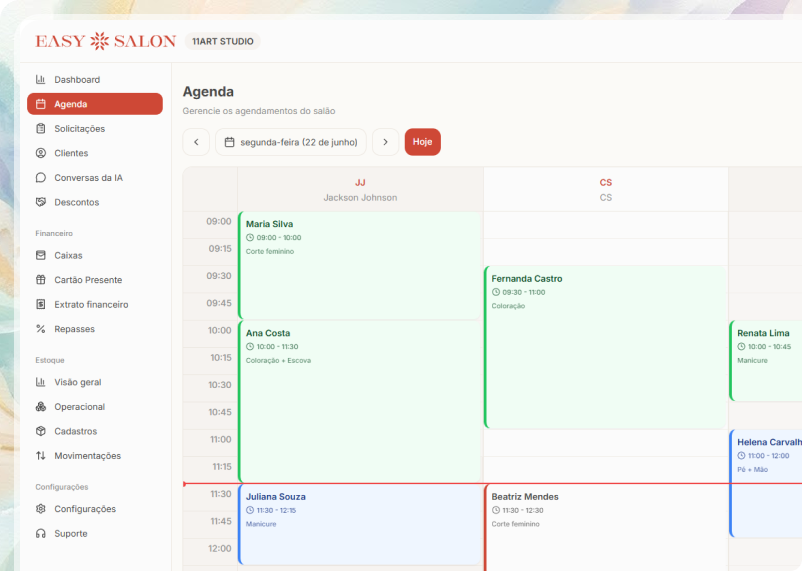This screenshot has height=571, width=802.
Task: Open Beatriz Mendes Corte feminino appointment
Action: (606, 528)
